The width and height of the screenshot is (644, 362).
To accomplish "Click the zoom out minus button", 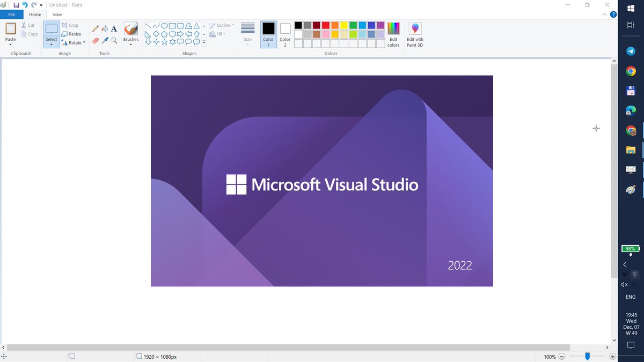I will click(x=562, y=357).
